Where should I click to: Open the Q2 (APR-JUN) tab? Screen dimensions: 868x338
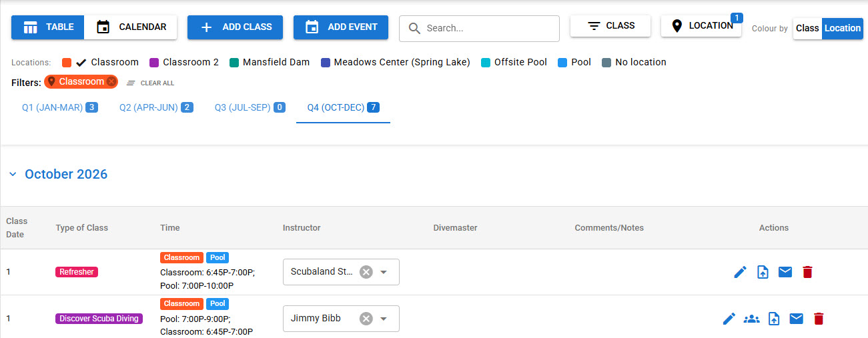156,107
